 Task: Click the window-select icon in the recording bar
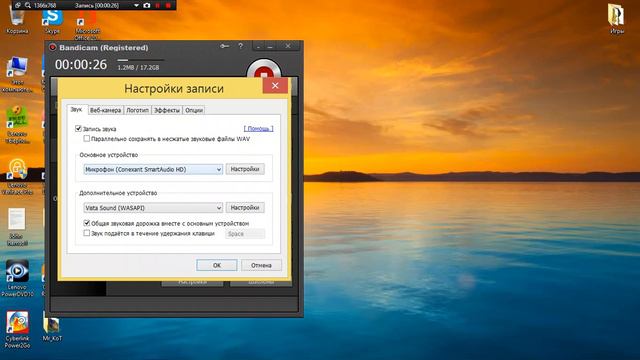point(18,5)
